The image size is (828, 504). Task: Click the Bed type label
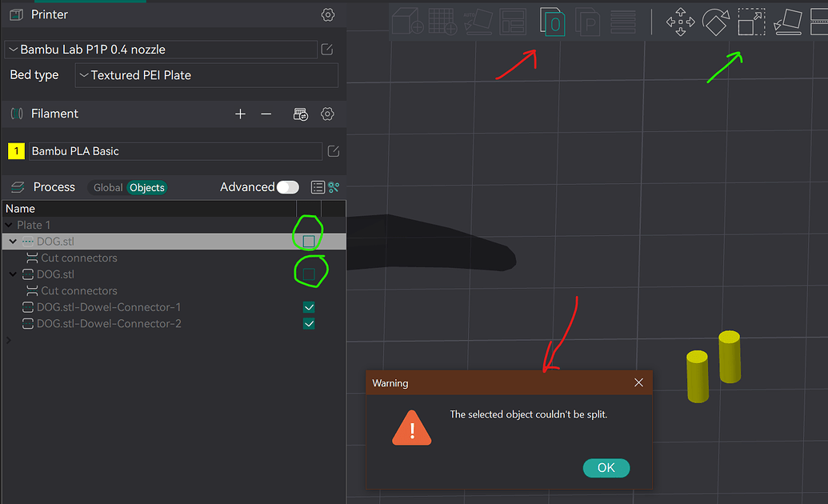click(34, 75)
